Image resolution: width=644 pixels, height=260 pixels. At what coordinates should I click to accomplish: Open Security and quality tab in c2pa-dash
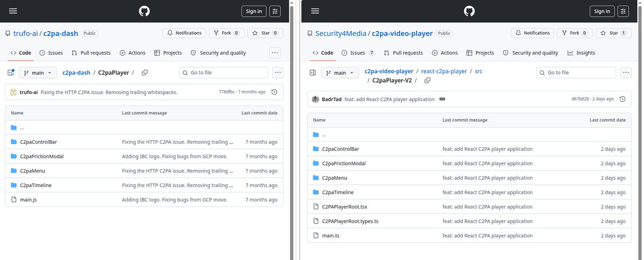coord(218,53)
